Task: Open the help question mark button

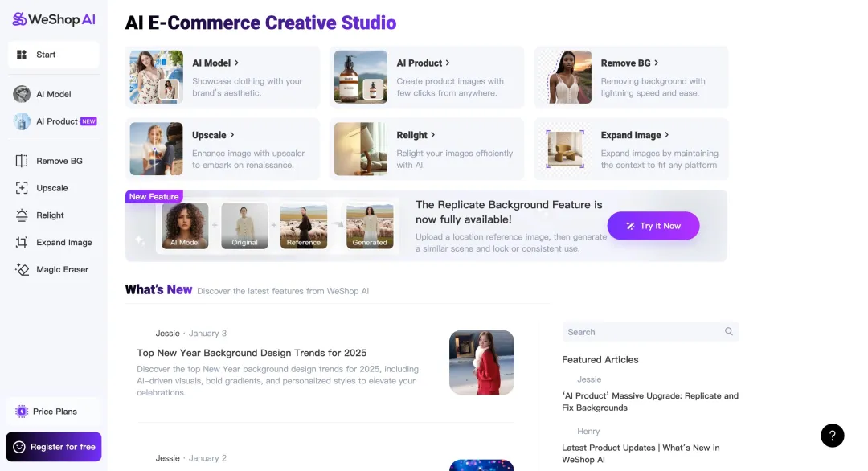Action: pyautogui.click(x=832, y=436)
